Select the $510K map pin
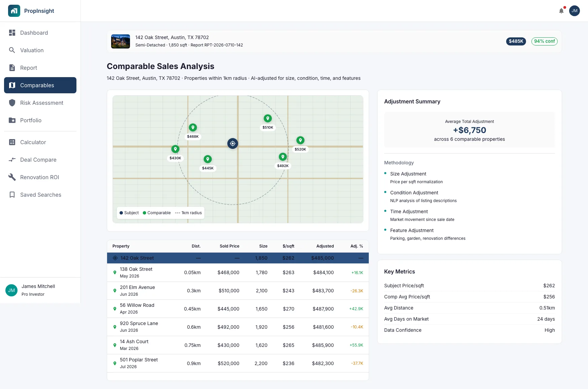 click(x=268, y=119)
